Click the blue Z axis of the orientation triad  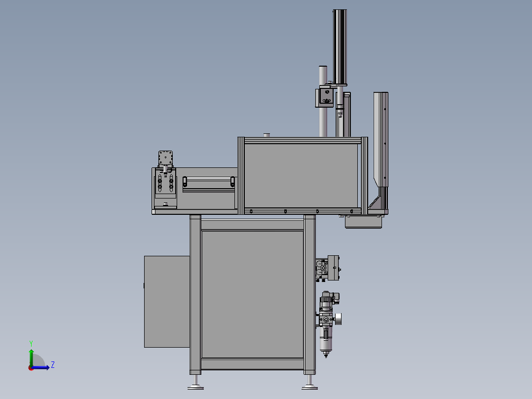pyautogui.click(x=40, y=367)
